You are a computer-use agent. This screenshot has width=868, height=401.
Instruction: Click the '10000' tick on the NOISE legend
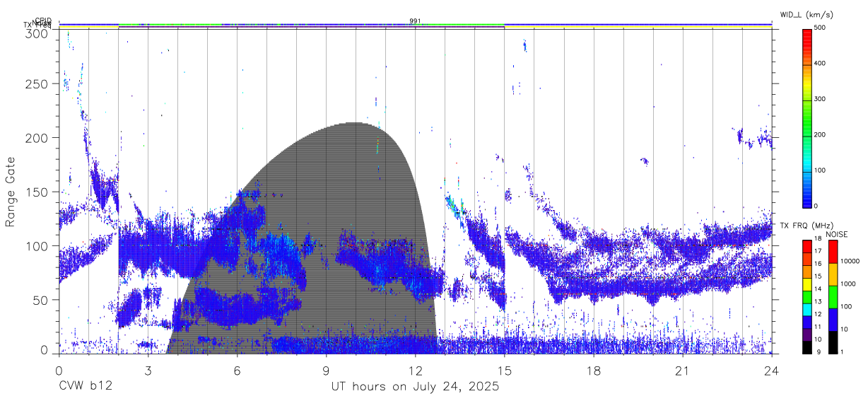[850, 262]
